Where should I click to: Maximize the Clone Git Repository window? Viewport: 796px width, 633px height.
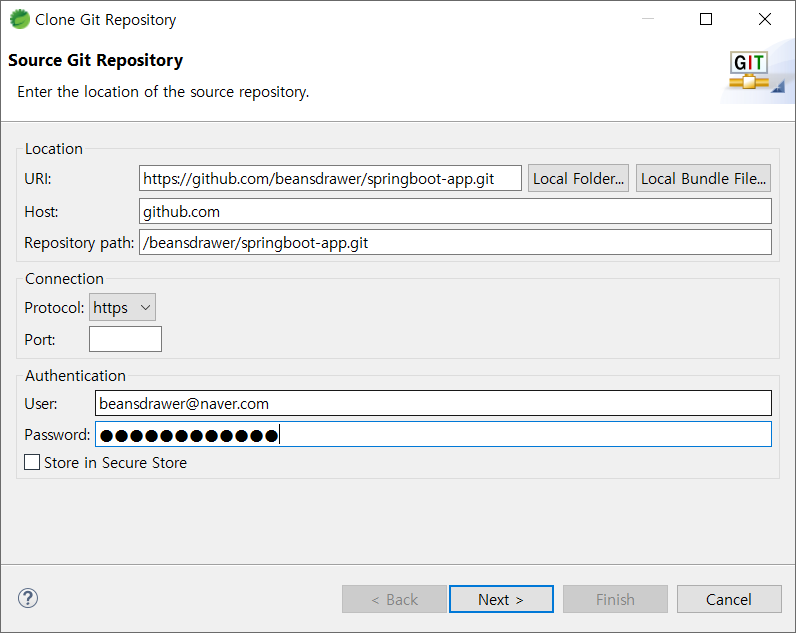click(706, 19)
